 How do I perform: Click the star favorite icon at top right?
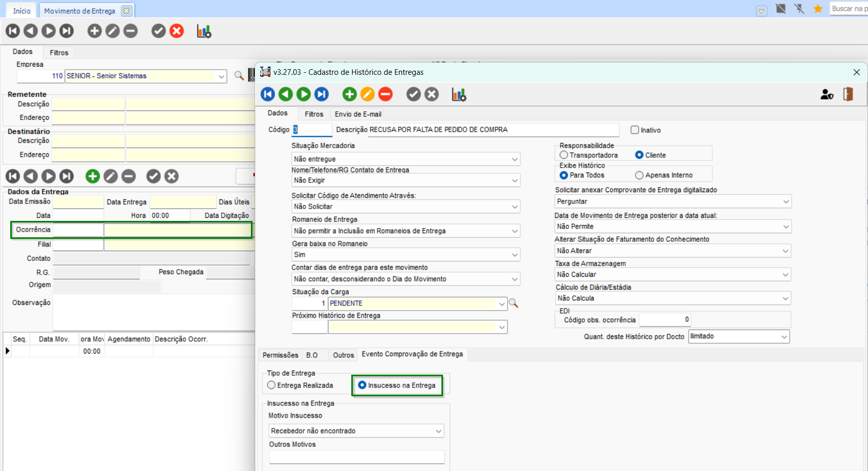click(x=818, y=9)
